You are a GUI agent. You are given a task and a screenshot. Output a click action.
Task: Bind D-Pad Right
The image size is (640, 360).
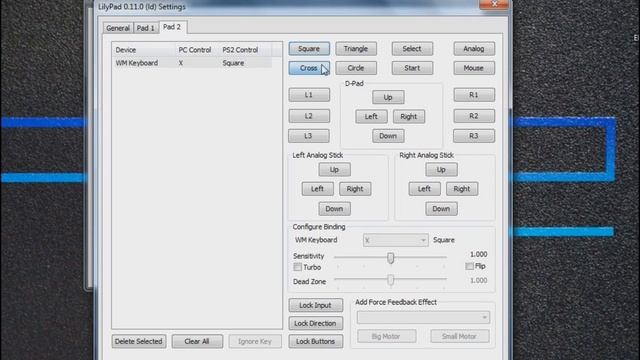click(x=409, y=116)
